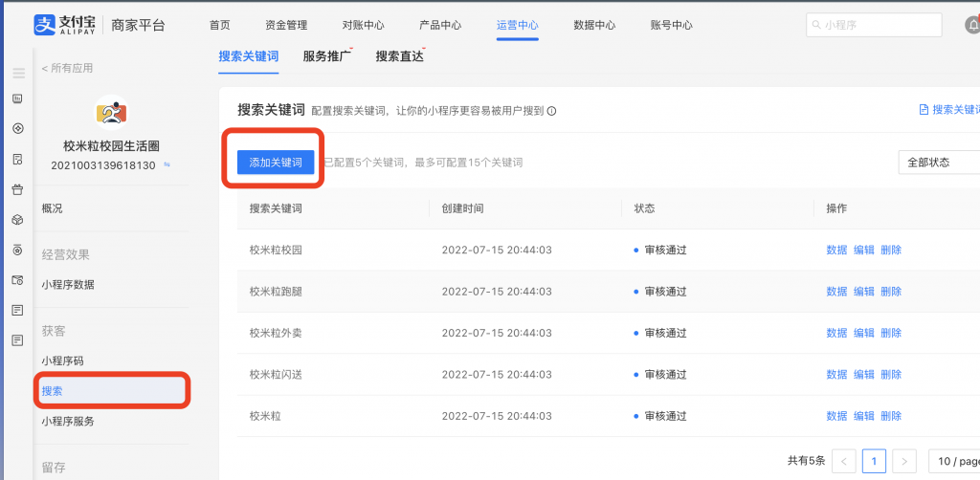Open the 搜索关键词 help document link

click(x=950, y=110)
